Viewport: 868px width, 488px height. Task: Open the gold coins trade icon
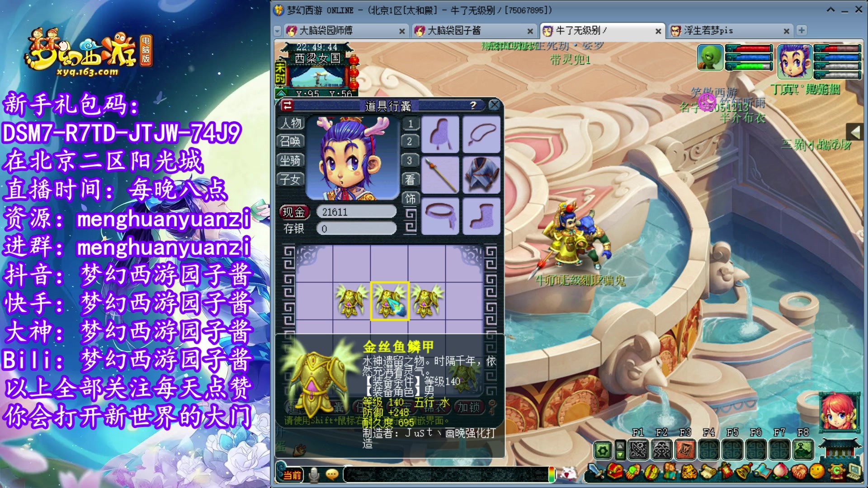tap(651, 473)
